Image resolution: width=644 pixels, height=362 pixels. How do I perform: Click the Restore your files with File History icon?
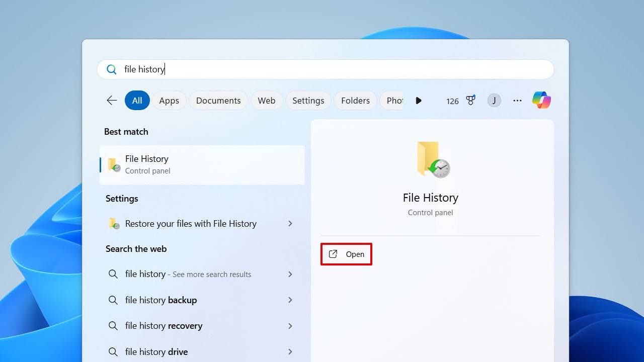click(113, 223)
